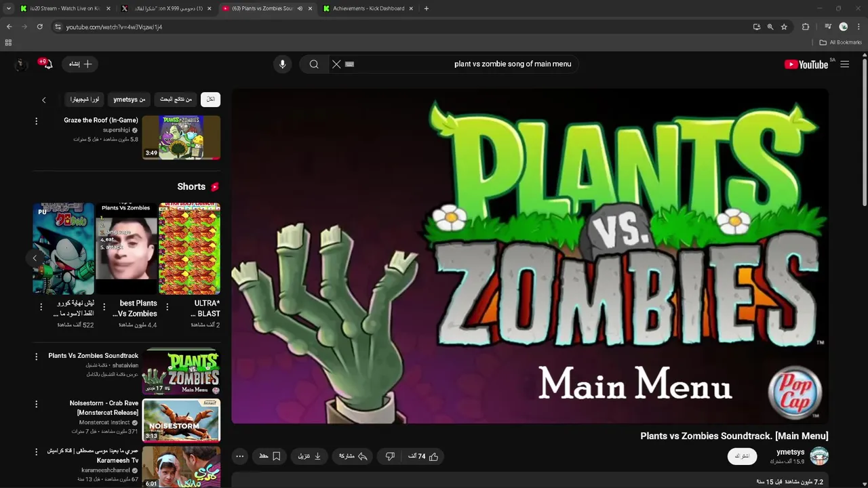The width and height of the screenshot is (868, 488).
Task: Open the account avatar menu
Action: tap(20, 64)
